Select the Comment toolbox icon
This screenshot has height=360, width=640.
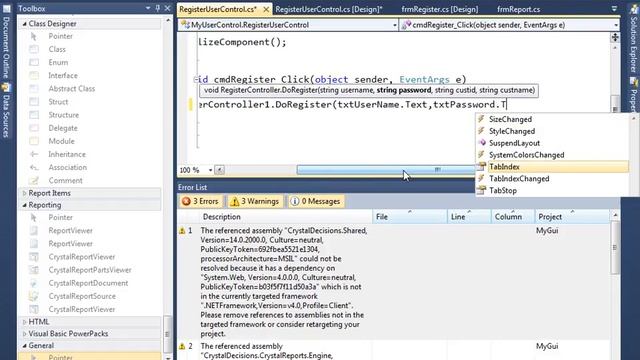coord(34,180)
